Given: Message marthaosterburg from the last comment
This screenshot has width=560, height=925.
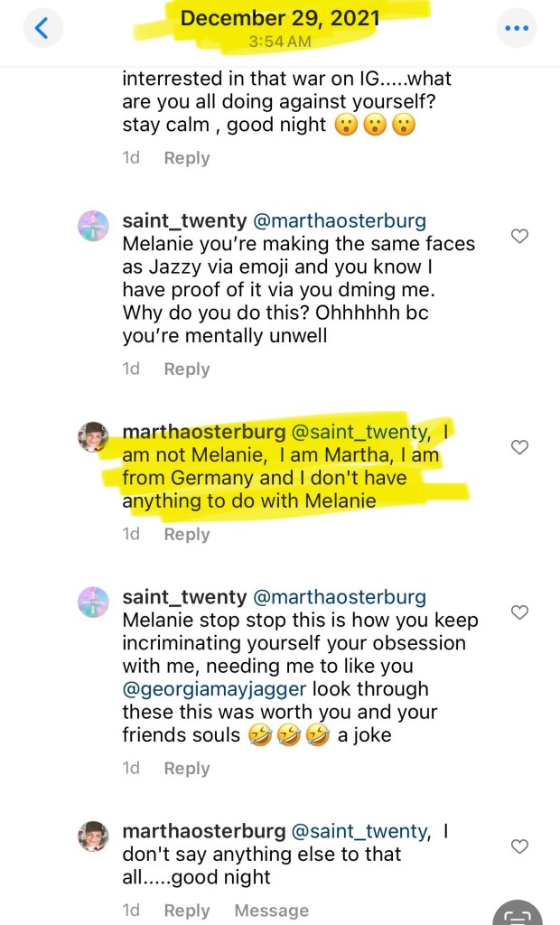Looking at the screenshot, I should 271,911.
